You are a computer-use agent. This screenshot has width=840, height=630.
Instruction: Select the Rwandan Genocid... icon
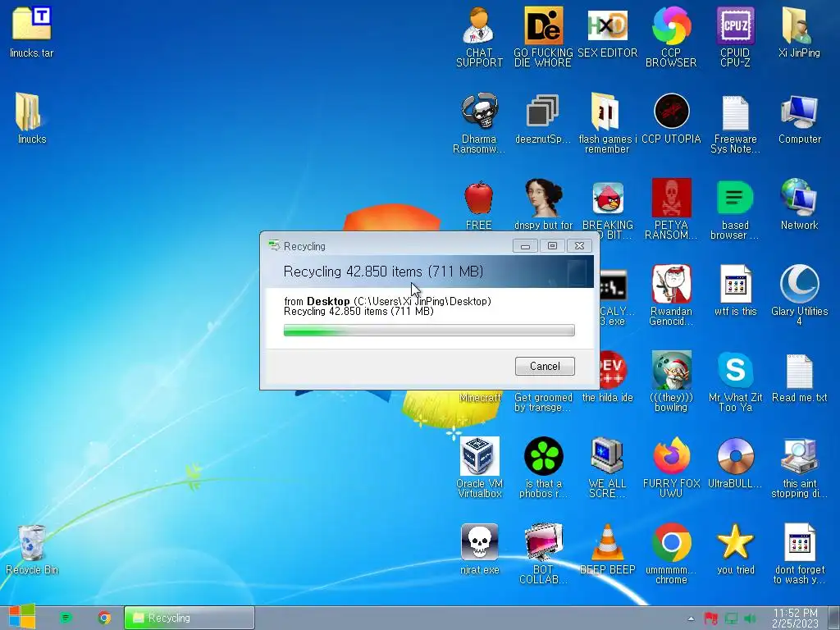point(671,295)
